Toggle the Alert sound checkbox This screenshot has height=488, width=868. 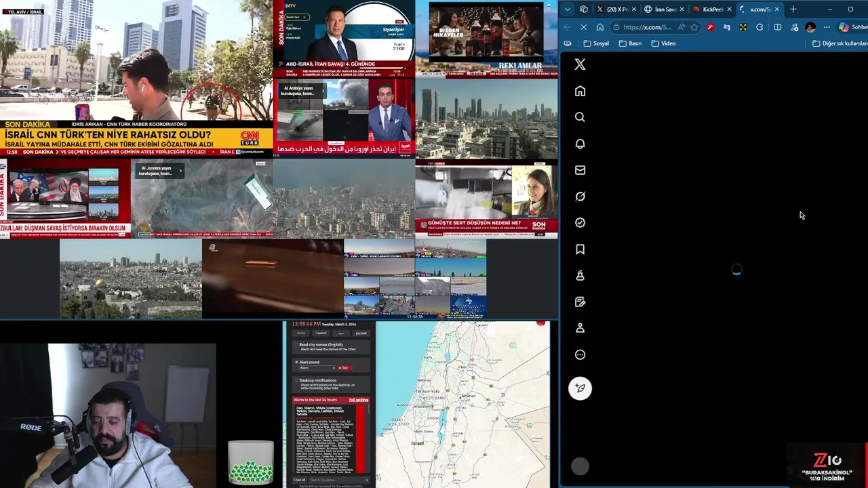[296, 363]
